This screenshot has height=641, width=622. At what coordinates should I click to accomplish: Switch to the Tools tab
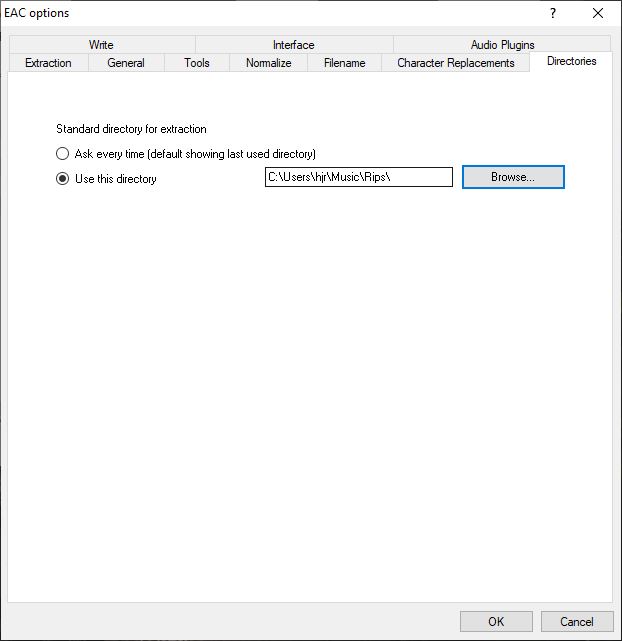point(197,63)
